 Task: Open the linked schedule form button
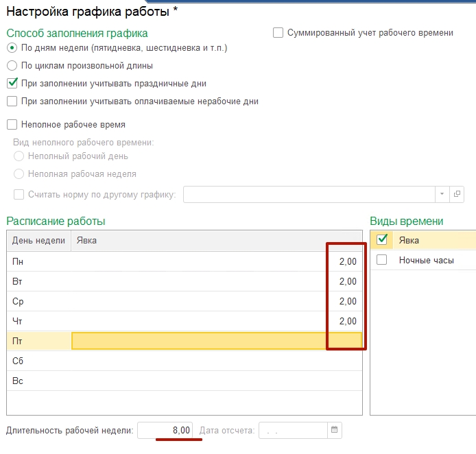click(x=457, y=194)
